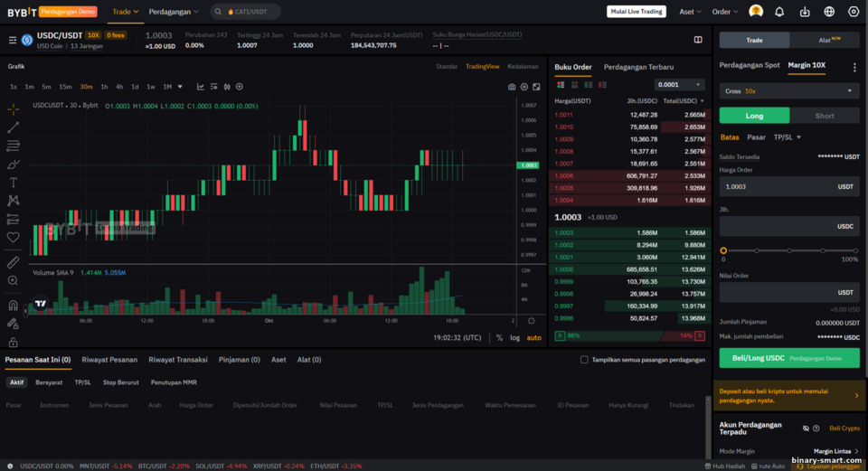Select the trend line drawing tool
The width and height of the screenshot is (868, 471).
tap(14, 127)
